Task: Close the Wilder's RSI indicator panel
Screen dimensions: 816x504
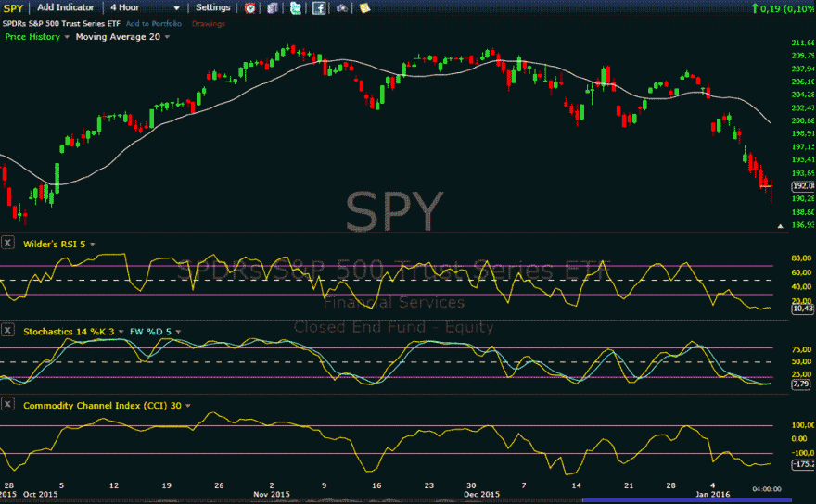Action: coord(7,243)
